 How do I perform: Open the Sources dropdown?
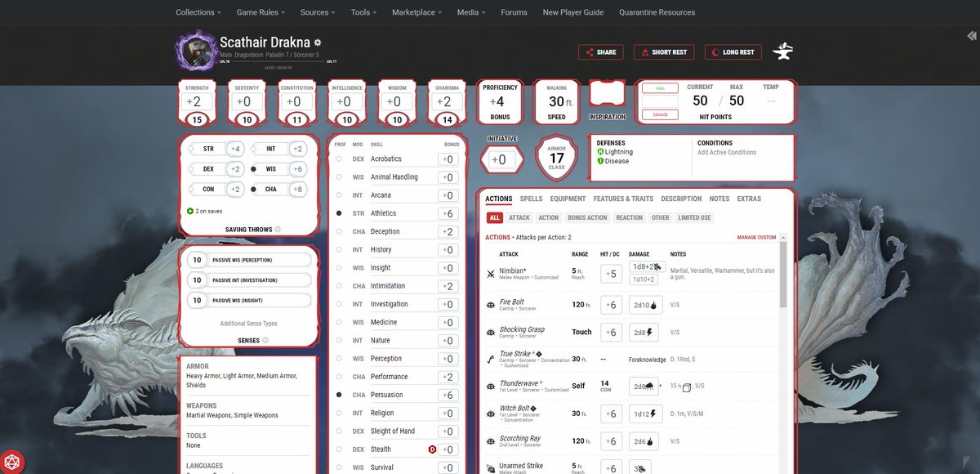click(x=318, y=12)
